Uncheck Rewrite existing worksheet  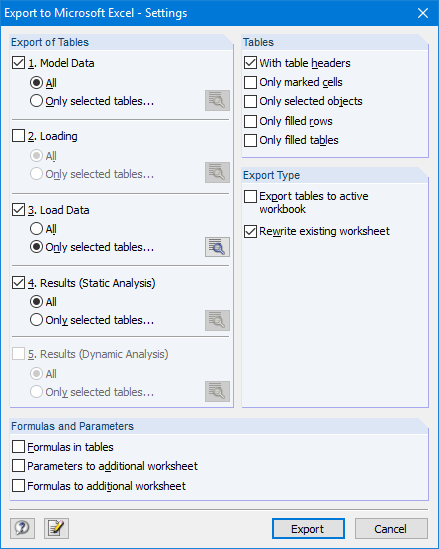[250, 231]
